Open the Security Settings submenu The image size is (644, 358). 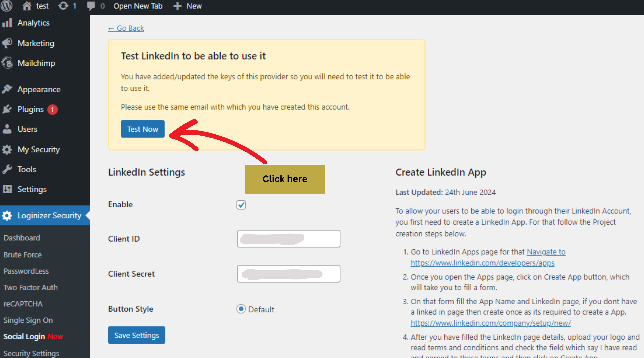pos(31,353)
